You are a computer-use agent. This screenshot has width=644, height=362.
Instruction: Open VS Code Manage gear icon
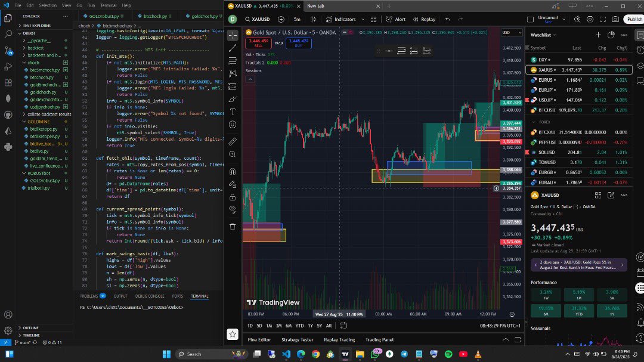click(x=8, y=330)
